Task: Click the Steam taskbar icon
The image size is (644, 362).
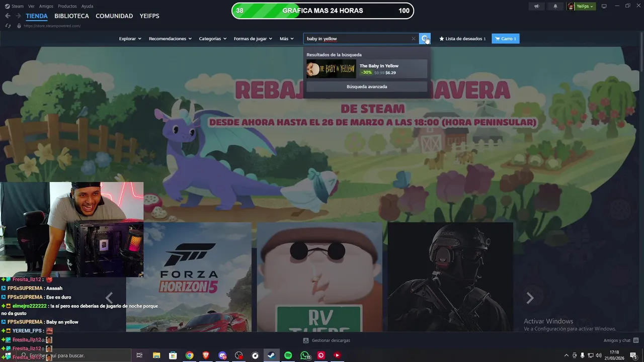Action: 272,355
